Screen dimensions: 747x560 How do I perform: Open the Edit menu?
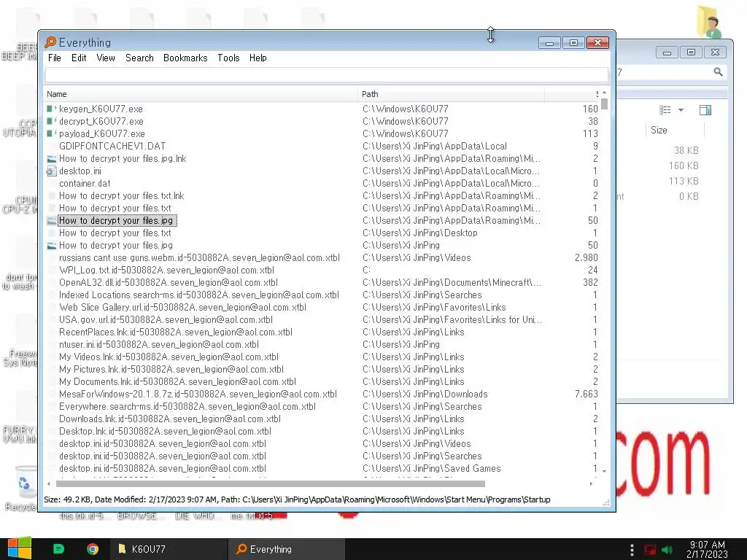[79, 58]
